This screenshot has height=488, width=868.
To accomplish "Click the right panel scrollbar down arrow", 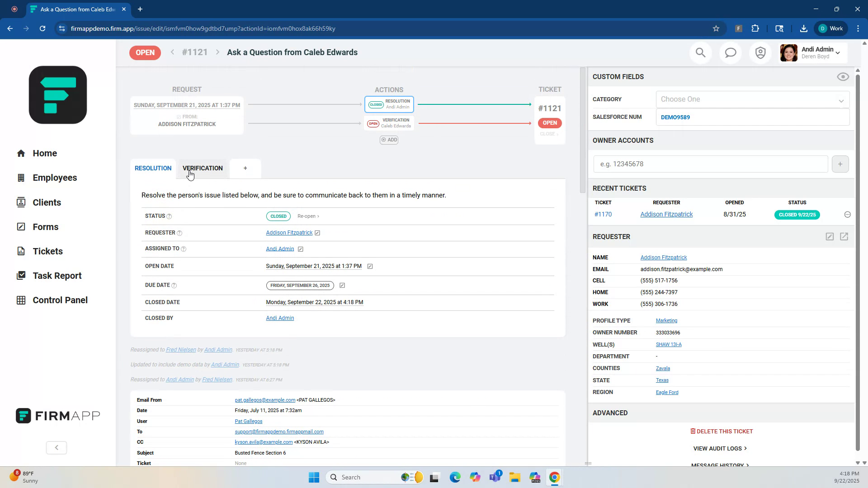I will (x=857, y=463).
